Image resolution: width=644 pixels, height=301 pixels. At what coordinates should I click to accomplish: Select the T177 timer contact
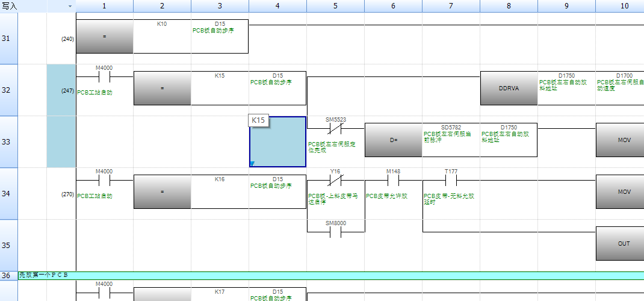(x=451, y=180)
